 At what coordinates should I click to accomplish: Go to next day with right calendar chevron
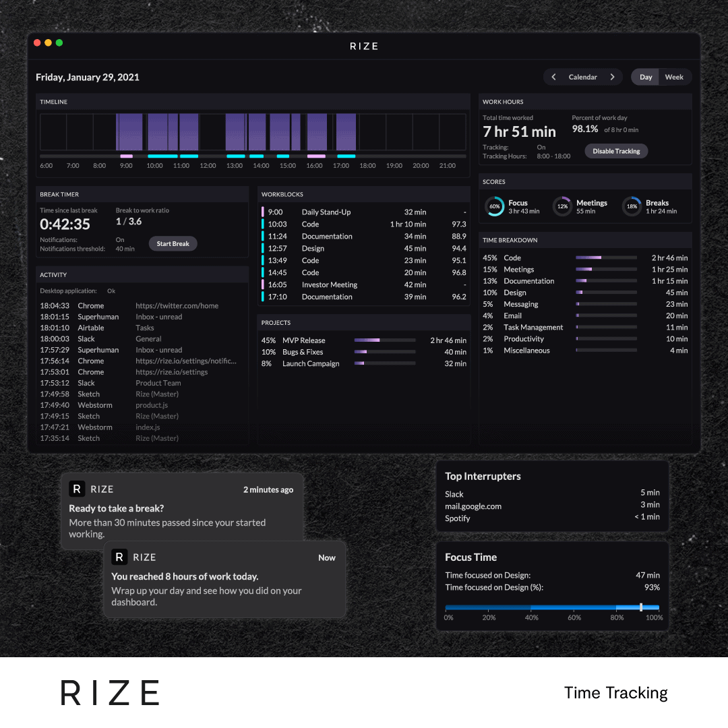pos(612,77)
